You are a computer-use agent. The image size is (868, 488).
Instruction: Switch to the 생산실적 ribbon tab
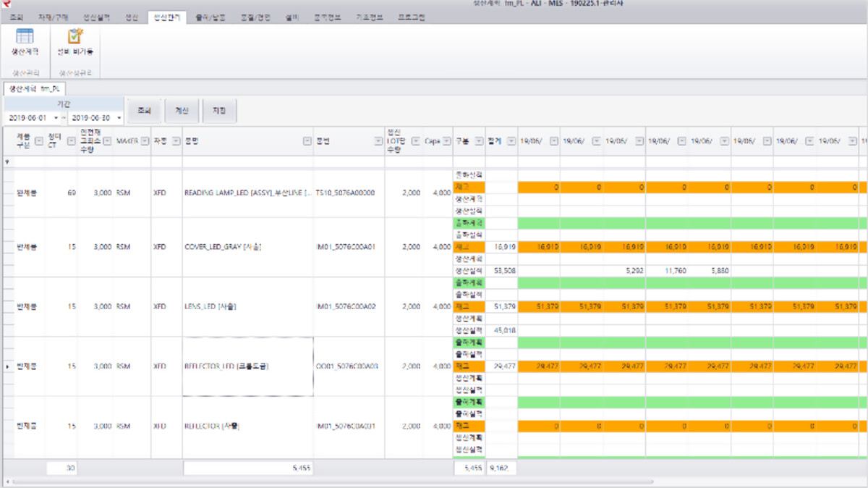(96, 17)
